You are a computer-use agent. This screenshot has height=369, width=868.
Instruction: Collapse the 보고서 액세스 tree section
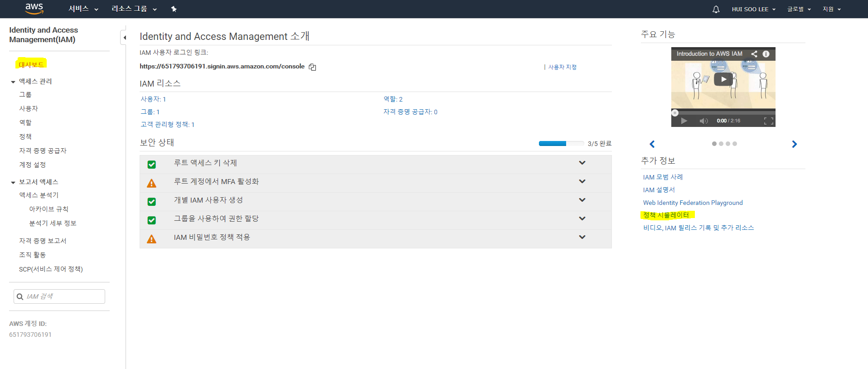click(13, 183)
